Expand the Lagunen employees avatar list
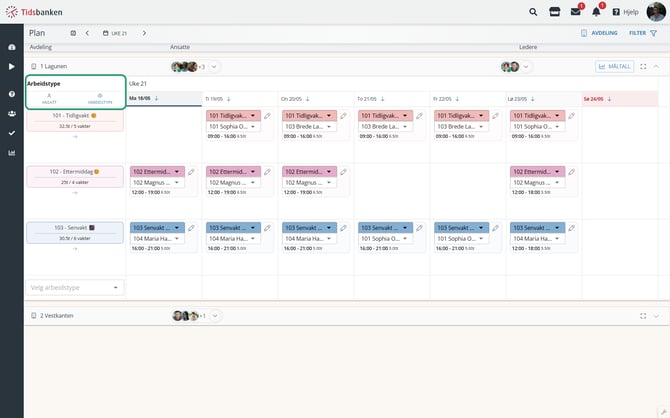 coord(215,67)
